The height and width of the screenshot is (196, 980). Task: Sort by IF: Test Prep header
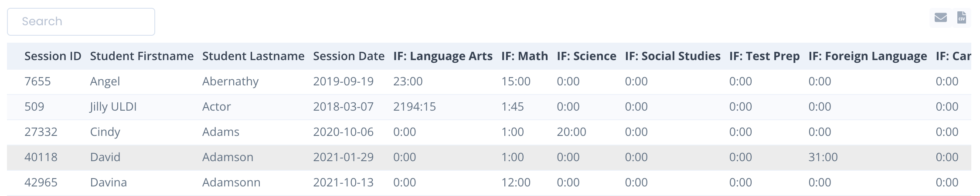pos(764,56)
